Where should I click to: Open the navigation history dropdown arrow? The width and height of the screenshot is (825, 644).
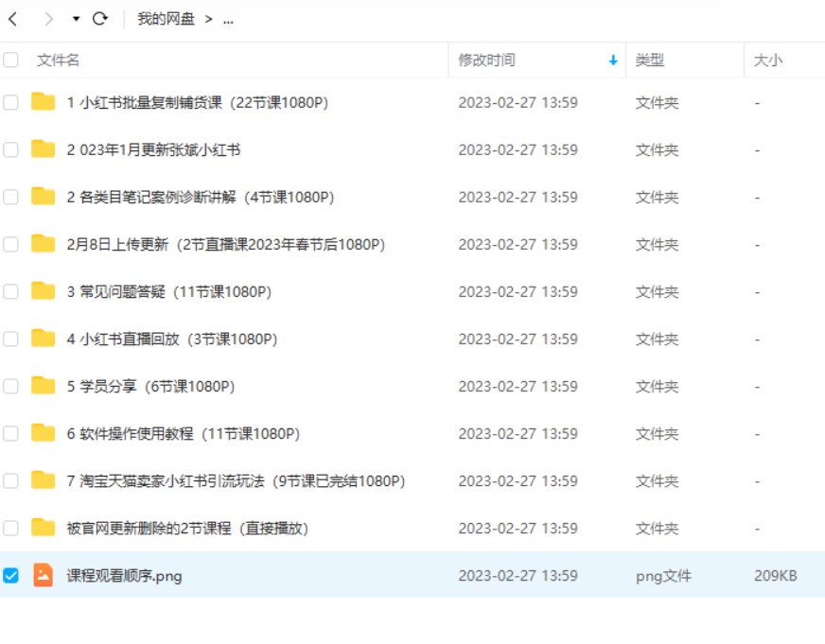[x=76, y=19]
